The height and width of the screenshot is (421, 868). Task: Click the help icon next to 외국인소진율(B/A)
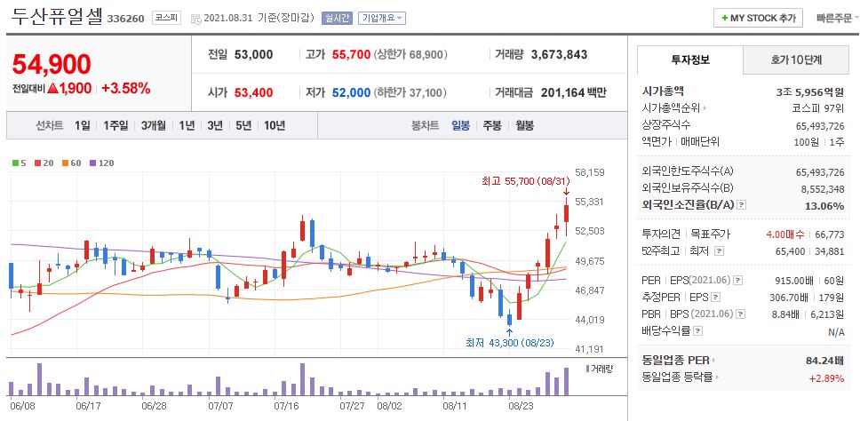point(743,205)
